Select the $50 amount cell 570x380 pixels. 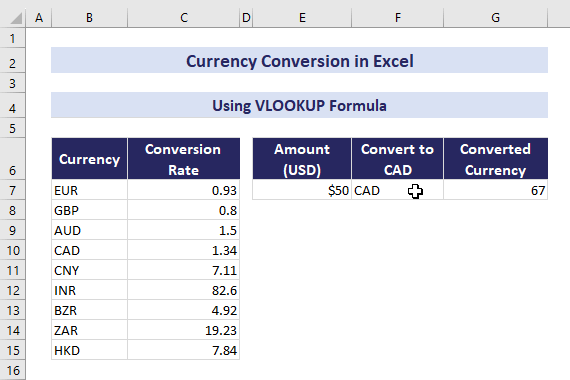tap(302, 189)
